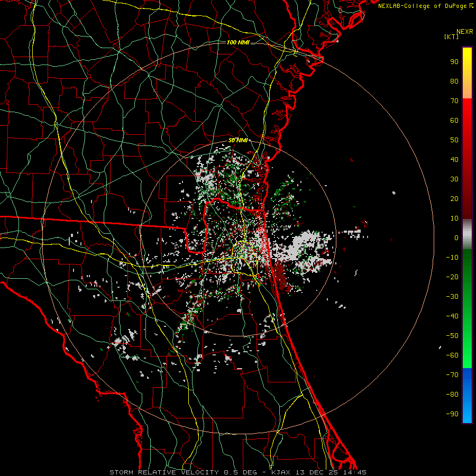This screenshot has width=476, height=476.
Task: Click the 0 knot scale label
Action: pos(456,237)
